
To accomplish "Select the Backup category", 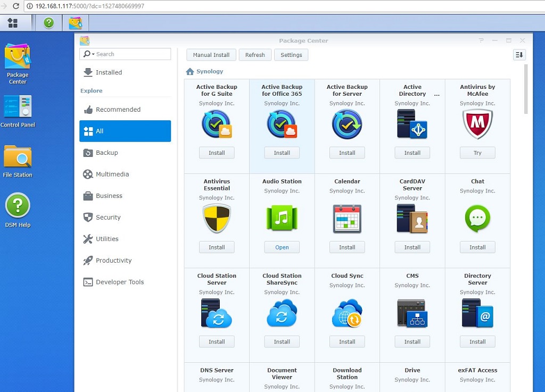I will click(x=125, y=153).
